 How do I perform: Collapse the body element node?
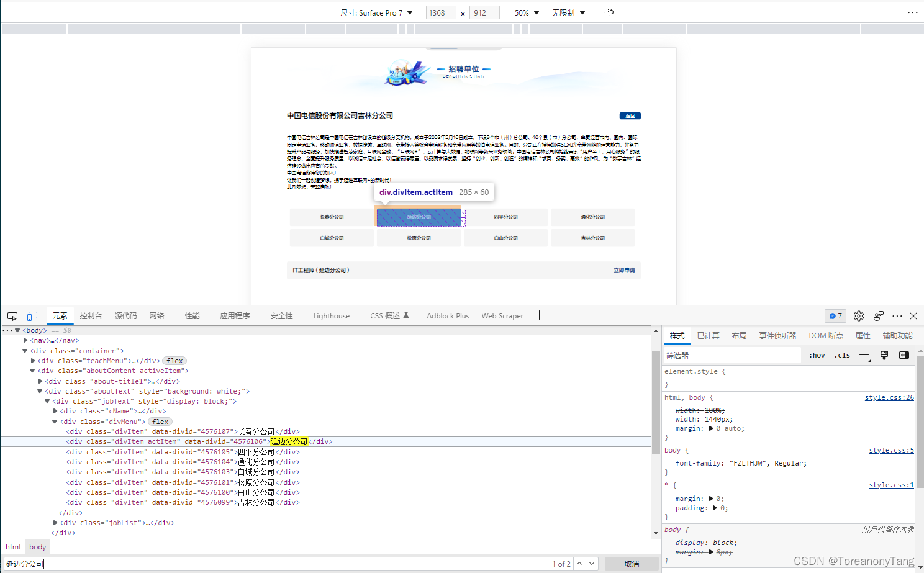17,330
